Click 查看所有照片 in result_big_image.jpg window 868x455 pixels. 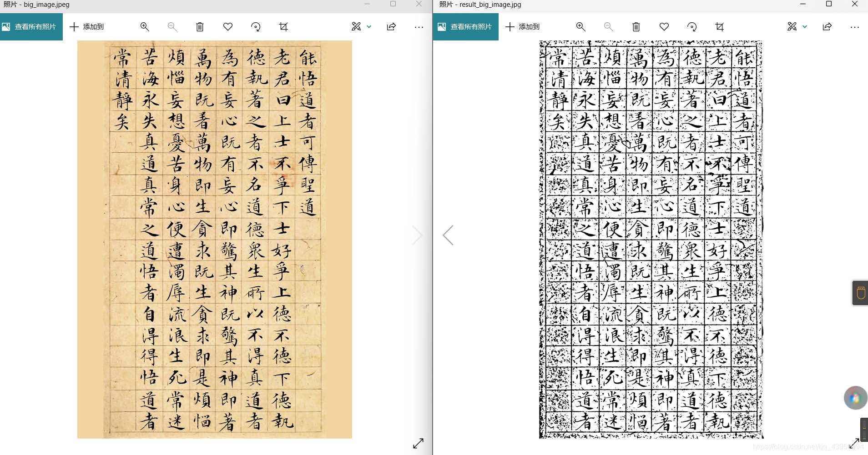[466, 27]
